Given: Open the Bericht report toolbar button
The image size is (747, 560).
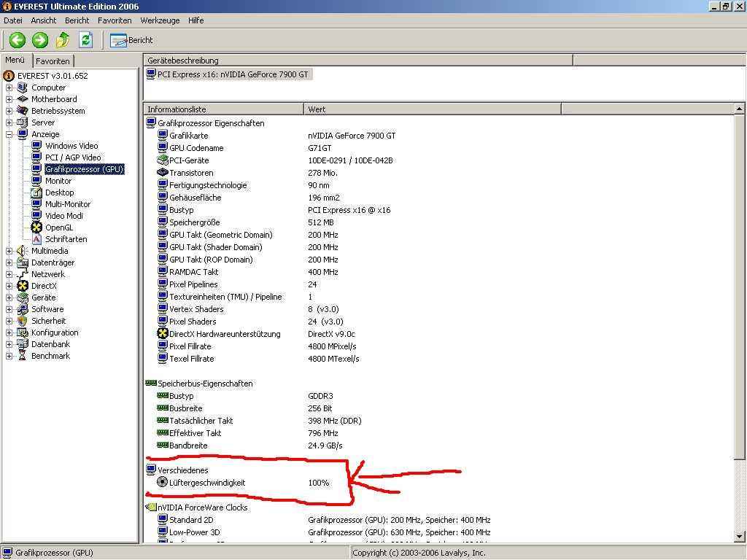Looking at the screenshot, I should coord(131,40).
